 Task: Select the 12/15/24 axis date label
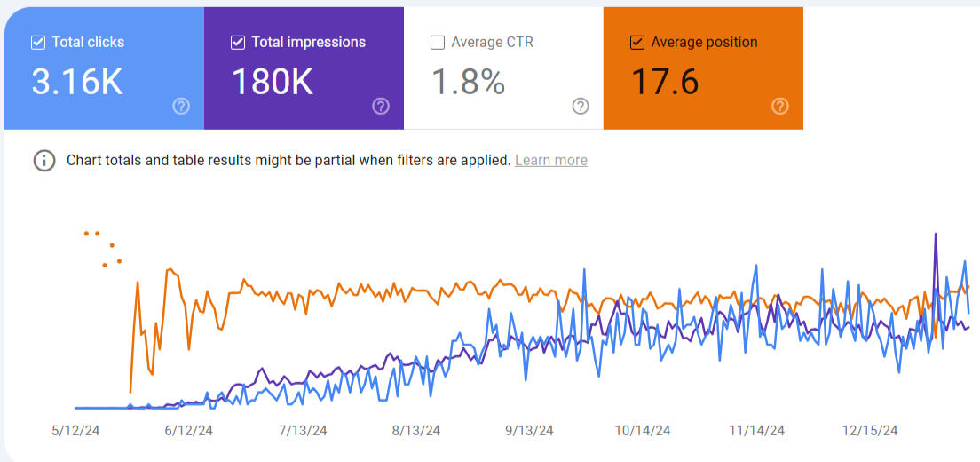click(x=870, y=431)
